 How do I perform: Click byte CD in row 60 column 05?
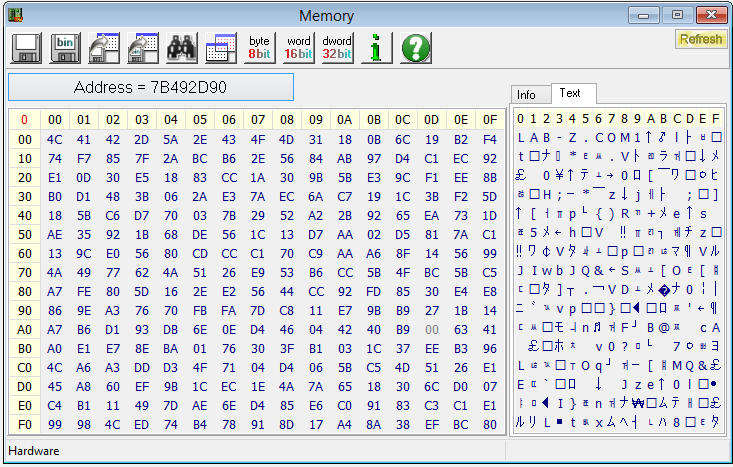coord(200,253)
